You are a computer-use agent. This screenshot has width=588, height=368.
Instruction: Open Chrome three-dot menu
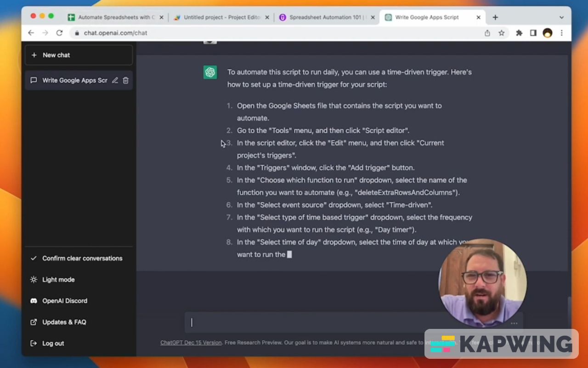point(562,33)
